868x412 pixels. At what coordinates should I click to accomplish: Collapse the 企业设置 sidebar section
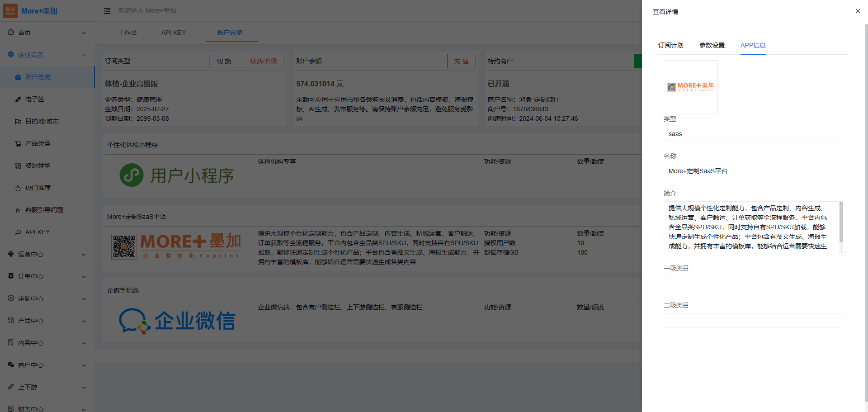84,55
